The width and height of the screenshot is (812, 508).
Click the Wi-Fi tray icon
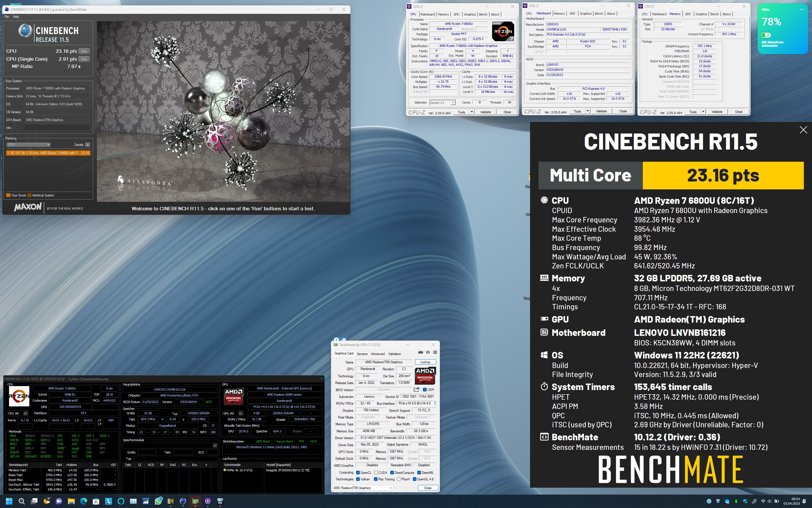pos(763,501)
